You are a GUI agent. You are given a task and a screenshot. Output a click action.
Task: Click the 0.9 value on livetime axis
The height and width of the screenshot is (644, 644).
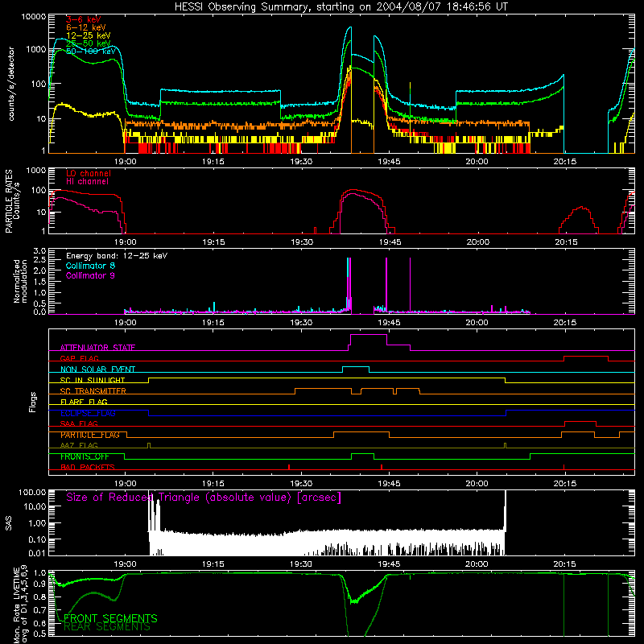(39, 584)
